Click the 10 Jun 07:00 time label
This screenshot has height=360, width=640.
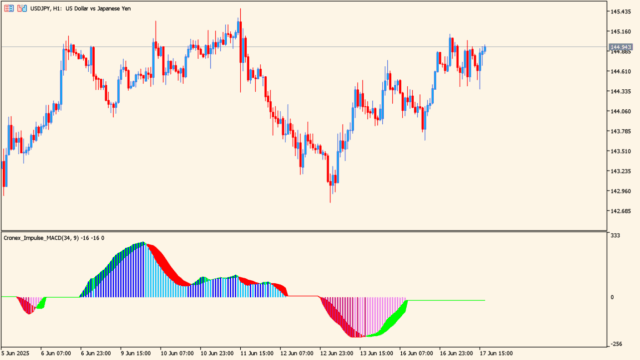pyautogui.click(x=177, y=353)
